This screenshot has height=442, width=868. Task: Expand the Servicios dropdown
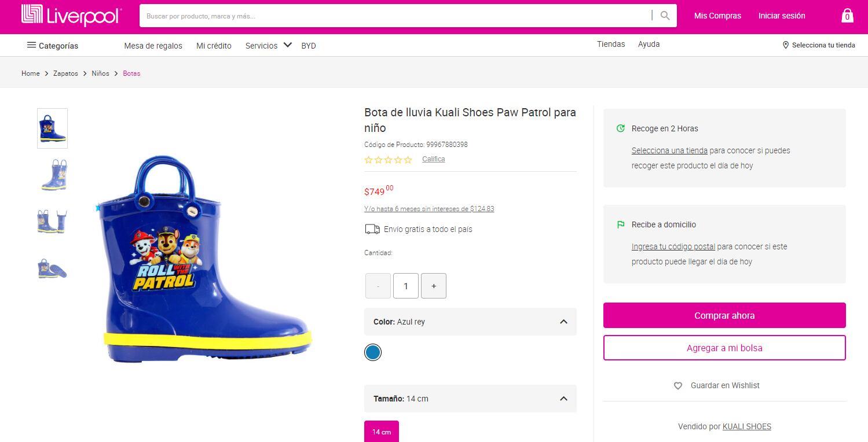click(x=287, y=45)
